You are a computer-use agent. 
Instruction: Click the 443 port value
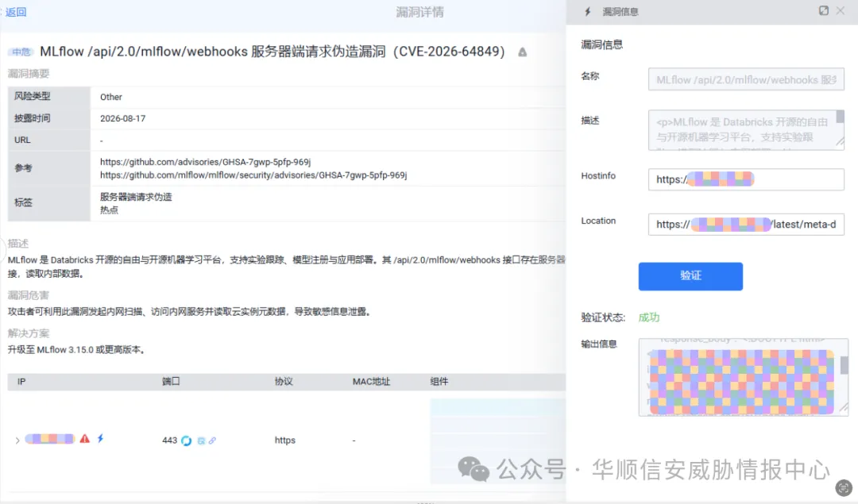(x=170, y=441)
